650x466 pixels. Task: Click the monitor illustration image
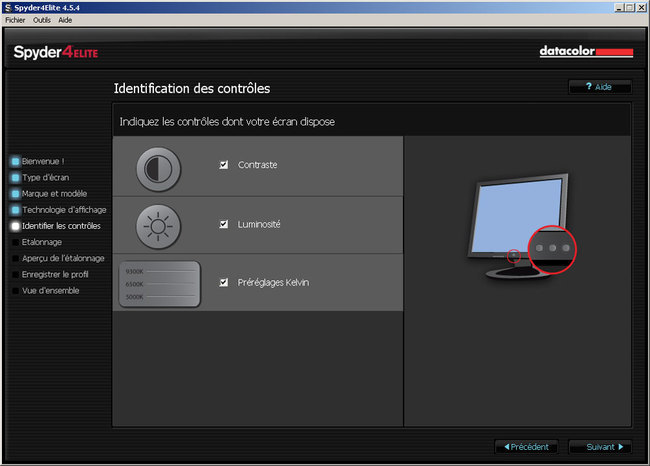(x=521, y=226)
